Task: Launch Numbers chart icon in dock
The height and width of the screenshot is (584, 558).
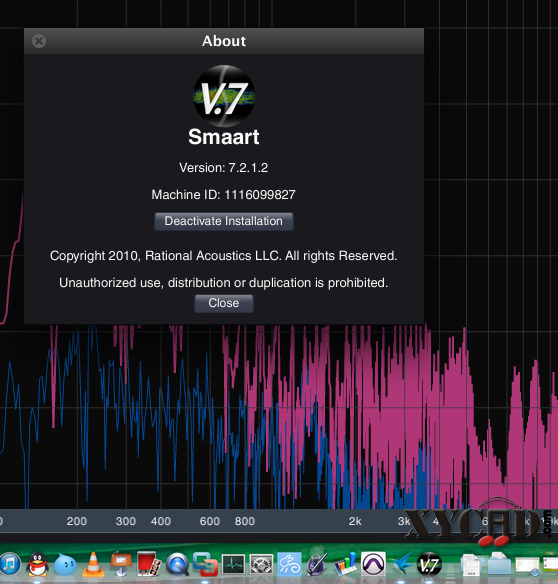Action: [345, 564]
